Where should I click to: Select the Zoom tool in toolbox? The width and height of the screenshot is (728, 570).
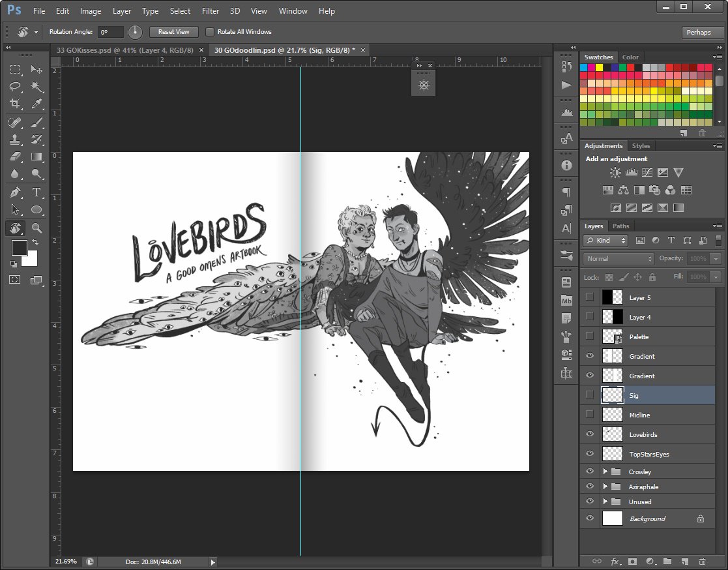point(36,228)
